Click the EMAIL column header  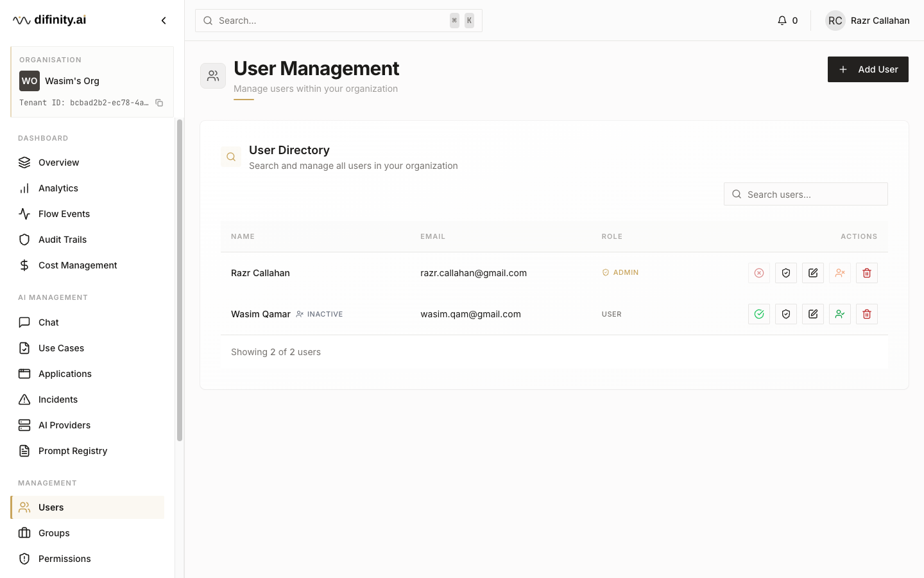pyautogui.click(x=432, y=236)
